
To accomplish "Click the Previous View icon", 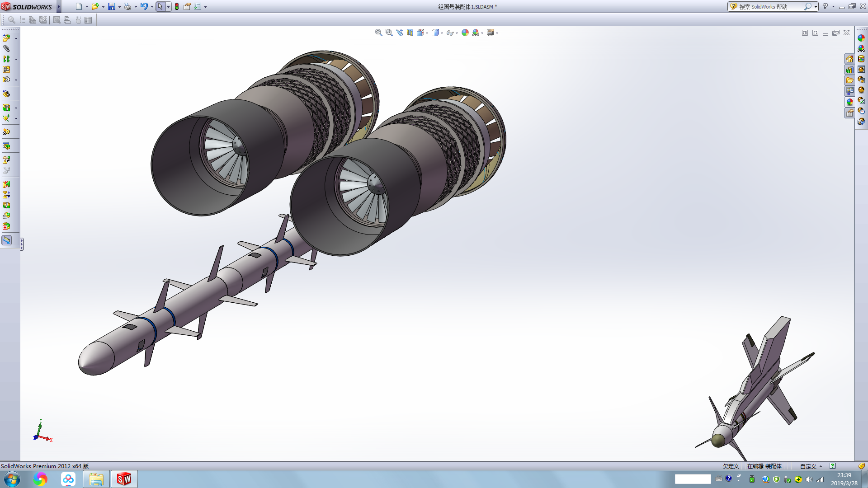I will (400, 33).
